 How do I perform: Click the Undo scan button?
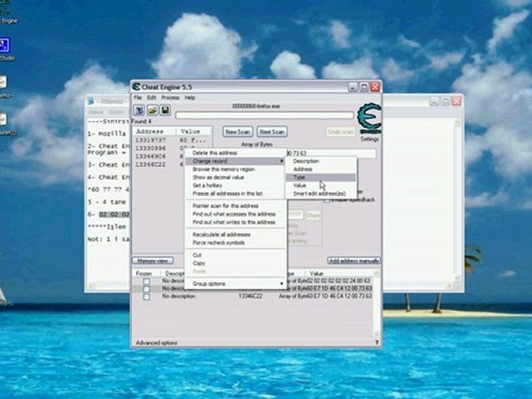[341, 132]
